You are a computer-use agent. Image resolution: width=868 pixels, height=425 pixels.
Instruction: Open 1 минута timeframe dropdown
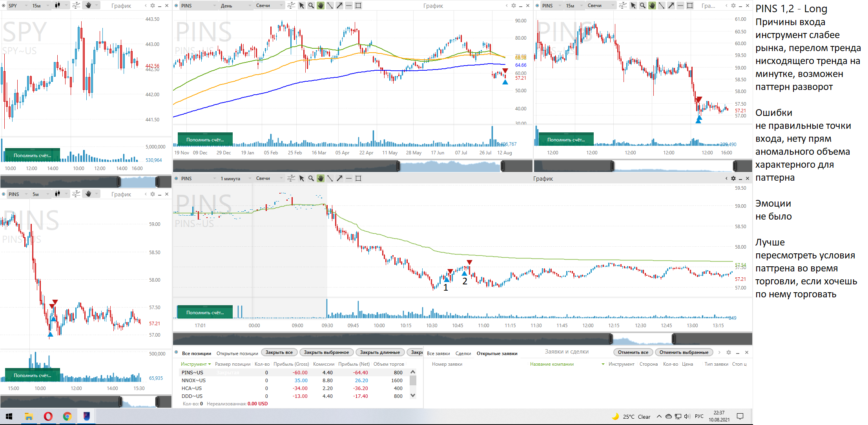(x=236, y=178)
